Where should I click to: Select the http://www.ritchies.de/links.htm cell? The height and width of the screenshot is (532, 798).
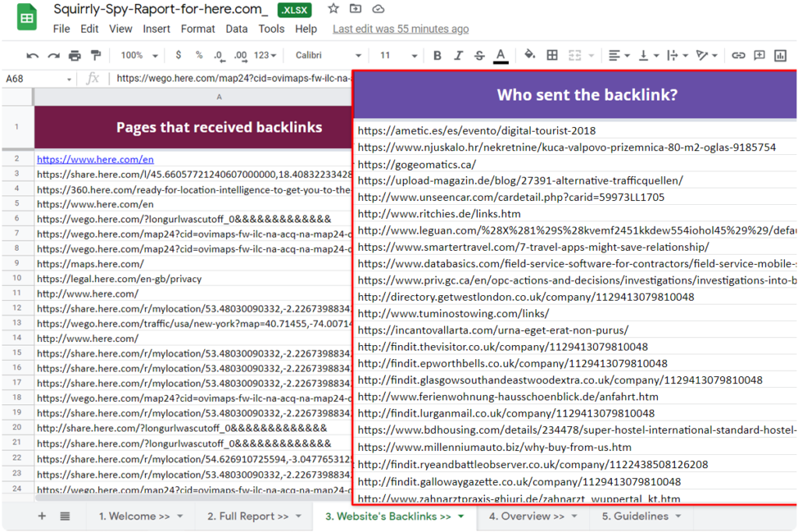[x=575, y=213]
